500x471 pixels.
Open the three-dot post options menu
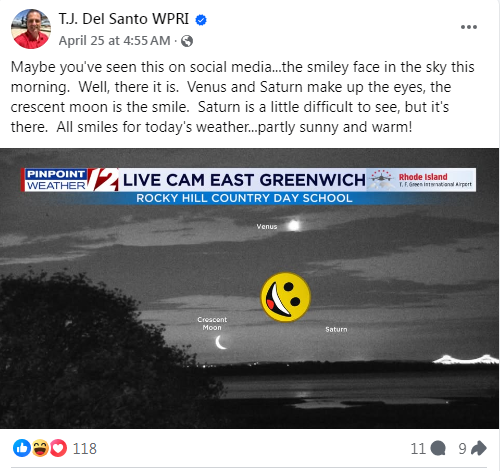pyautogui.click(x=469, y=27)
